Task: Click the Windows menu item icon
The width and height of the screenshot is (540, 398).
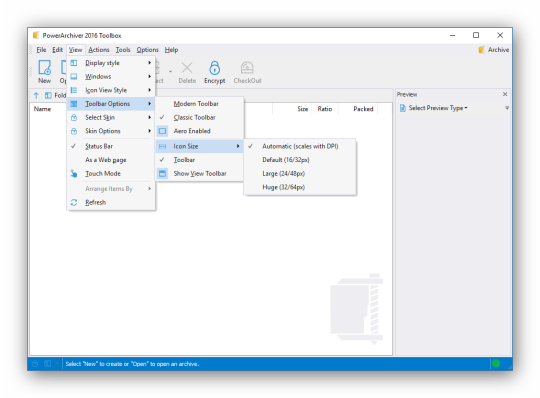Action: [x=74, y=76]
